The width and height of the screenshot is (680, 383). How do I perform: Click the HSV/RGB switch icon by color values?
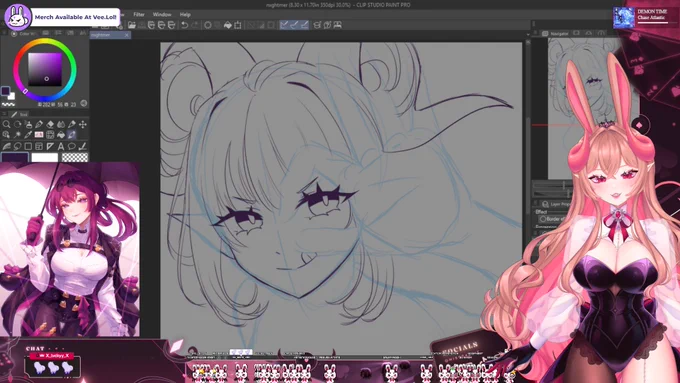(84, 103)
